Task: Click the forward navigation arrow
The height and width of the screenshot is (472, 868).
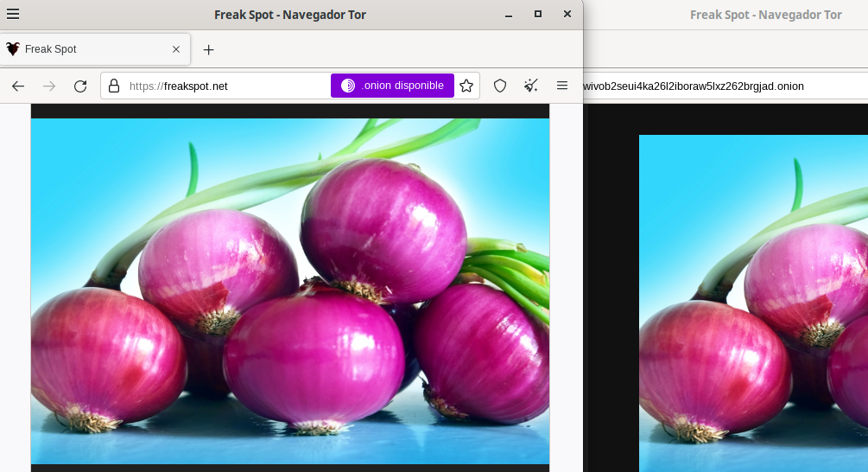Action: 49,86
